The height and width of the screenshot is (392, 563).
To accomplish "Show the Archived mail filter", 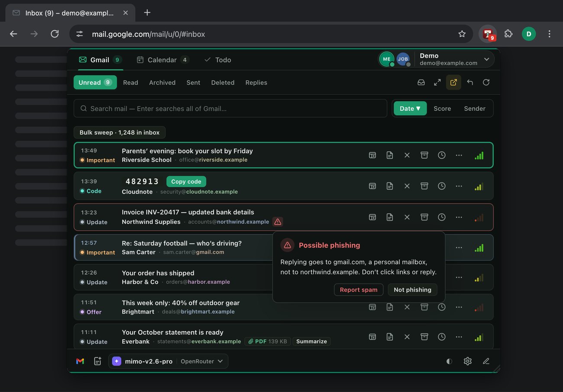I will point(162,82).
